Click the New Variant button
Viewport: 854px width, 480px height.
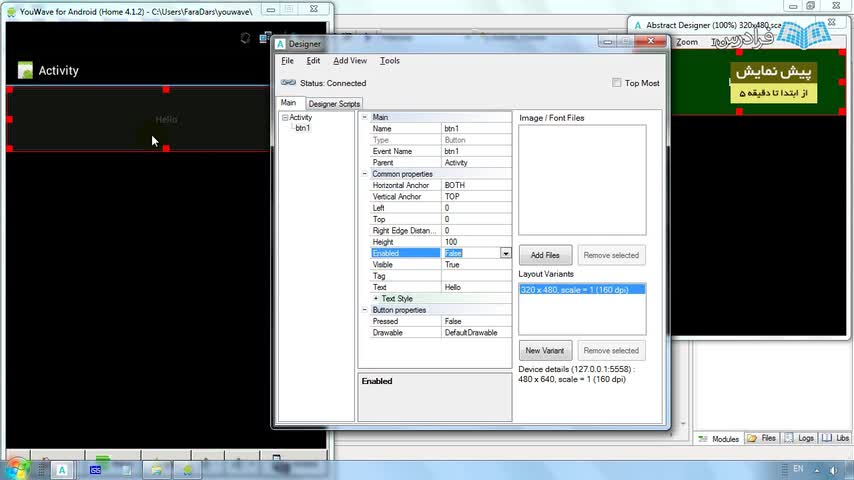coord(545,350)
